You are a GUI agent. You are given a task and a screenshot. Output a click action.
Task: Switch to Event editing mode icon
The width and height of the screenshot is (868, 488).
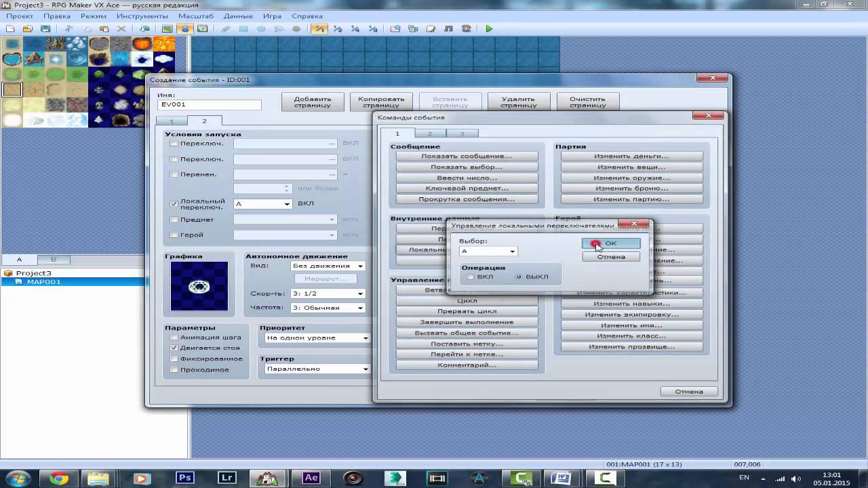point(185,28)
